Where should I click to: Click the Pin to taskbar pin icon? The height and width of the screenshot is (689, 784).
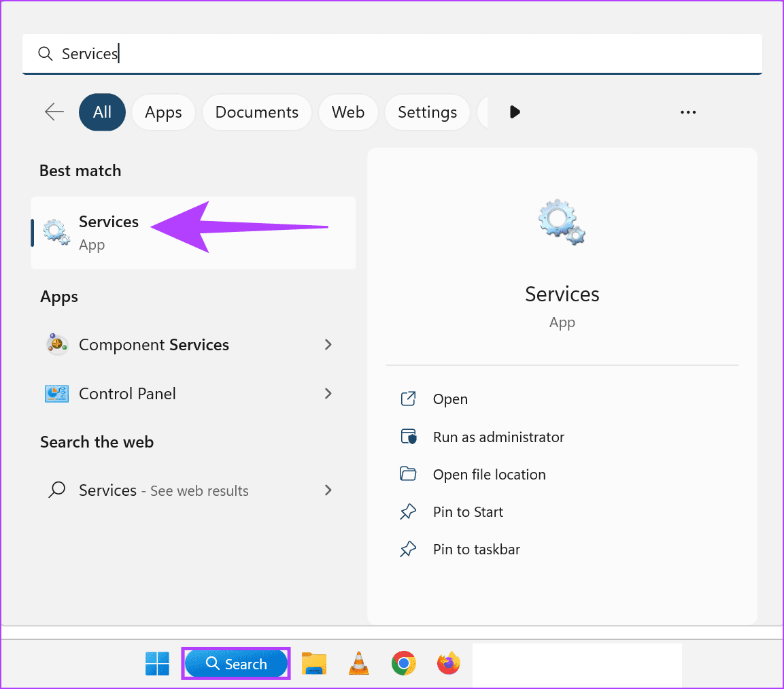pyautogui.click(x=408, y=549)
